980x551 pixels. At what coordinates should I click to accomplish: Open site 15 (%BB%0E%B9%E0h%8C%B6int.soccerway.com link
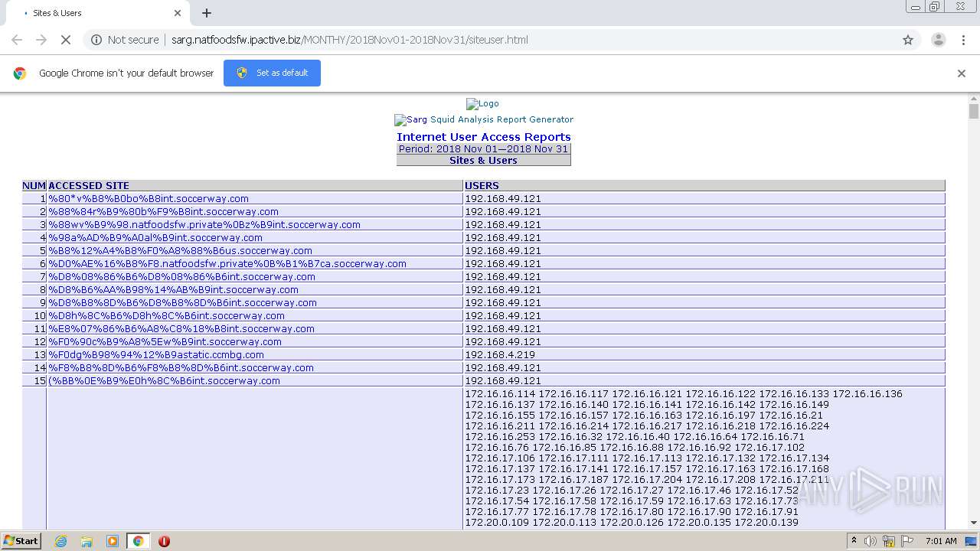tap(164, 380)
